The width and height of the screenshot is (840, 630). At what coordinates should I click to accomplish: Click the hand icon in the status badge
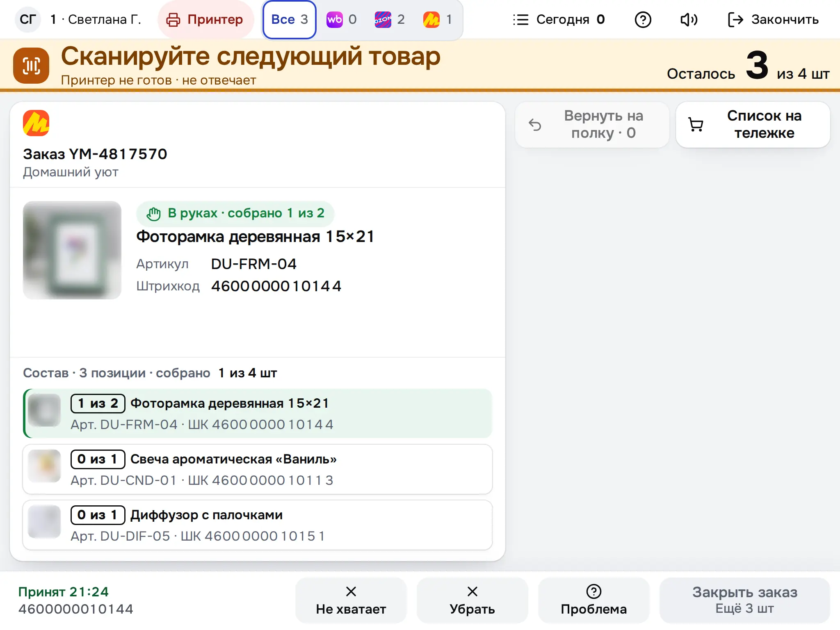pos(154,214)
